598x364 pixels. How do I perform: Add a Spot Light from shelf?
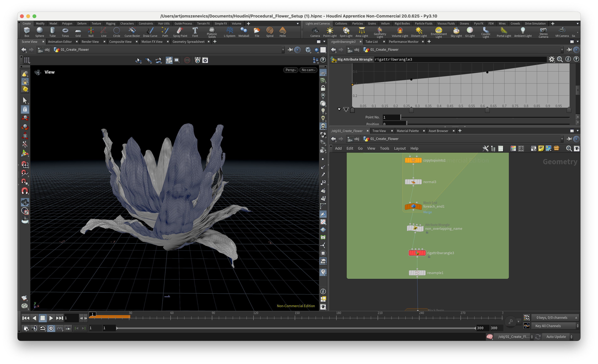pyautogui.click(x=346, y=32)
